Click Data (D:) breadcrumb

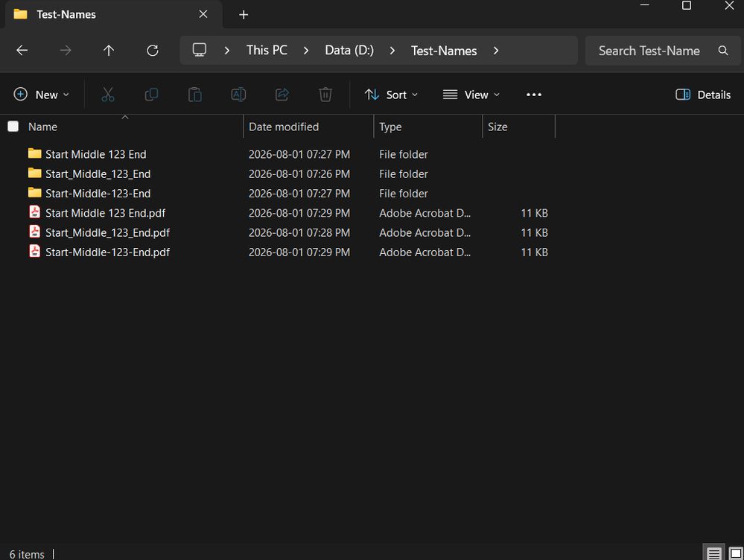349,51
